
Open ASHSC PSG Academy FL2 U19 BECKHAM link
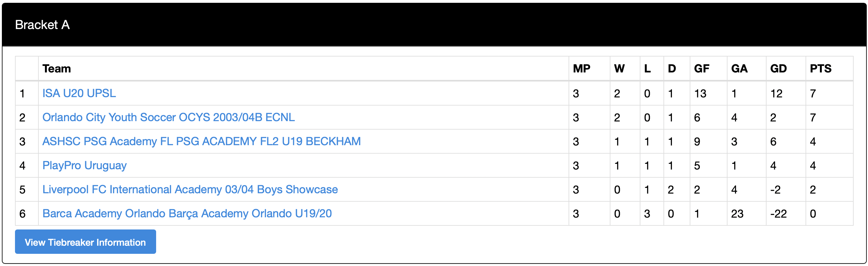[x=201, y=141]
